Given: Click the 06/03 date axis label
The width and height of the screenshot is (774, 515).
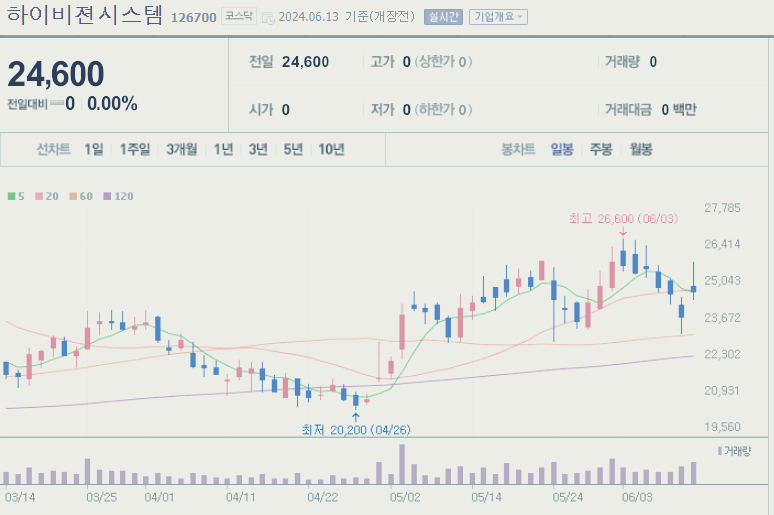Looking at the screenshot, I should coord(637,497).
